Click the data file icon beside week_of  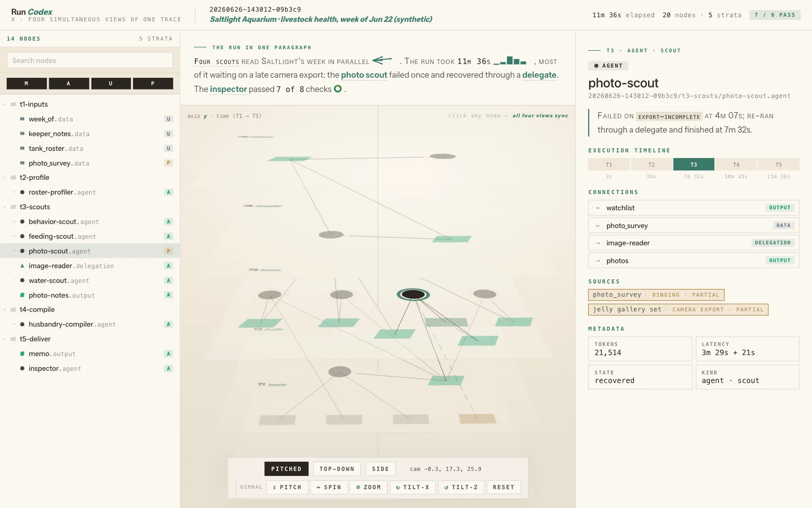pos(22,119)
